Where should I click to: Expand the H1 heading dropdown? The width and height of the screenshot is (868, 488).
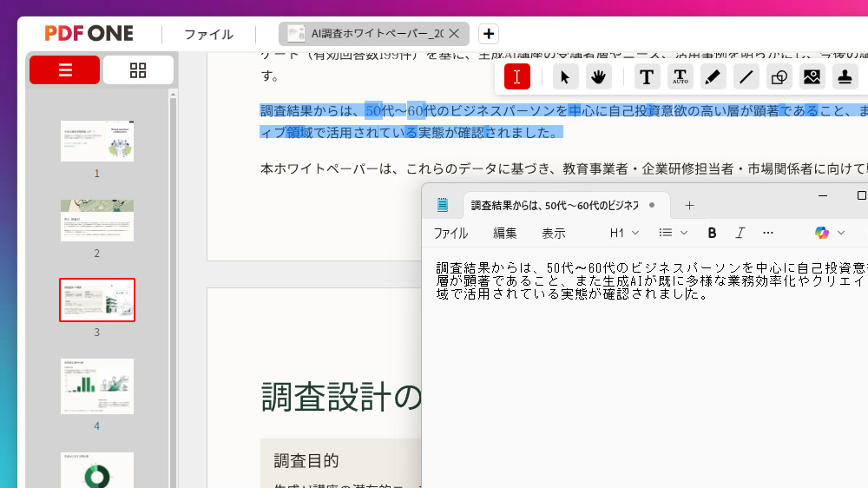pyautogui.click(x=624, y=233)
